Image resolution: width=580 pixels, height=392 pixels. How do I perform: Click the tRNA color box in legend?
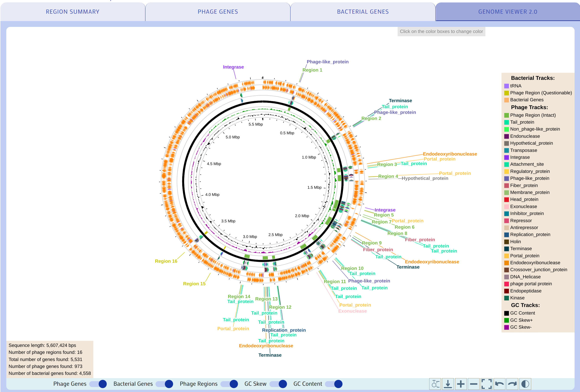[506, 86]
